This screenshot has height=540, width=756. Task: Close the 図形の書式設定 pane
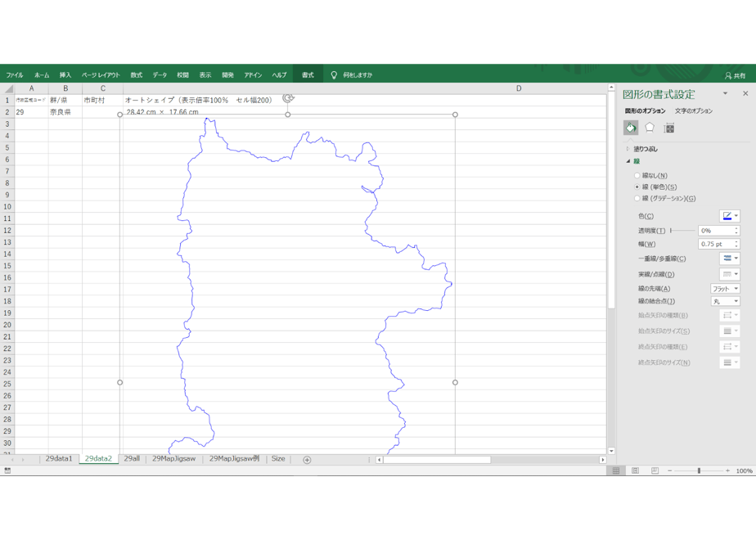click(x=745, y=93)
